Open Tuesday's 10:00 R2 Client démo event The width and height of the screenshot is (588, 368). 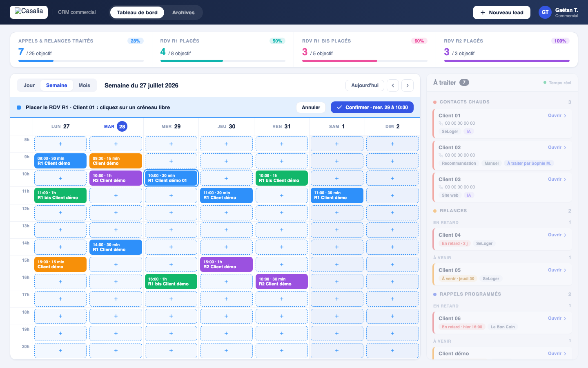[116, 178]
